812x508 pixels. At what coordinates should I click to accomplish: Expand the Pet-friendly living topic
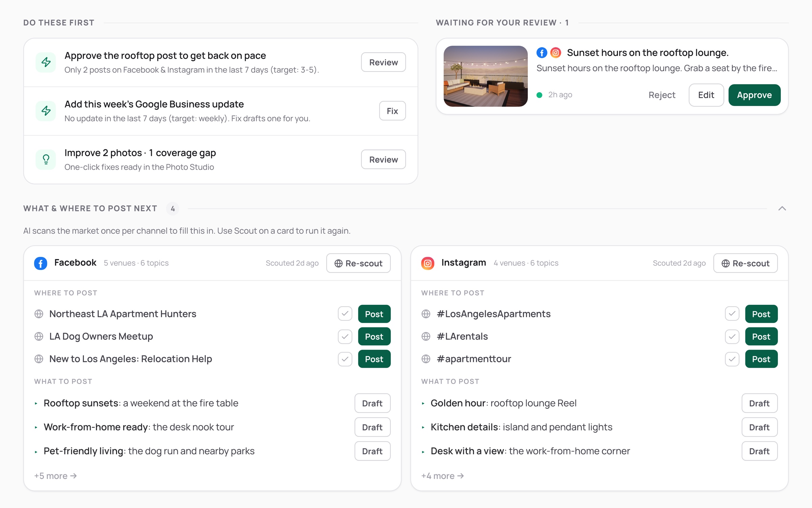coord(36,451)
